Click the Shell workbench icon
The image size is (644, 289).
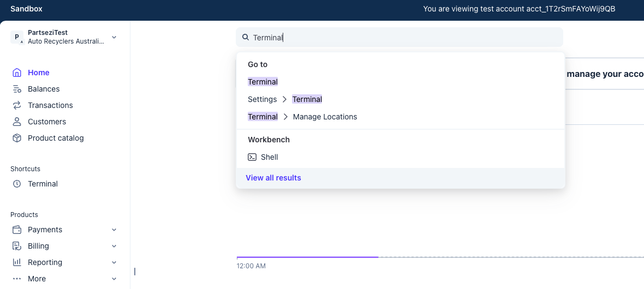252,157
